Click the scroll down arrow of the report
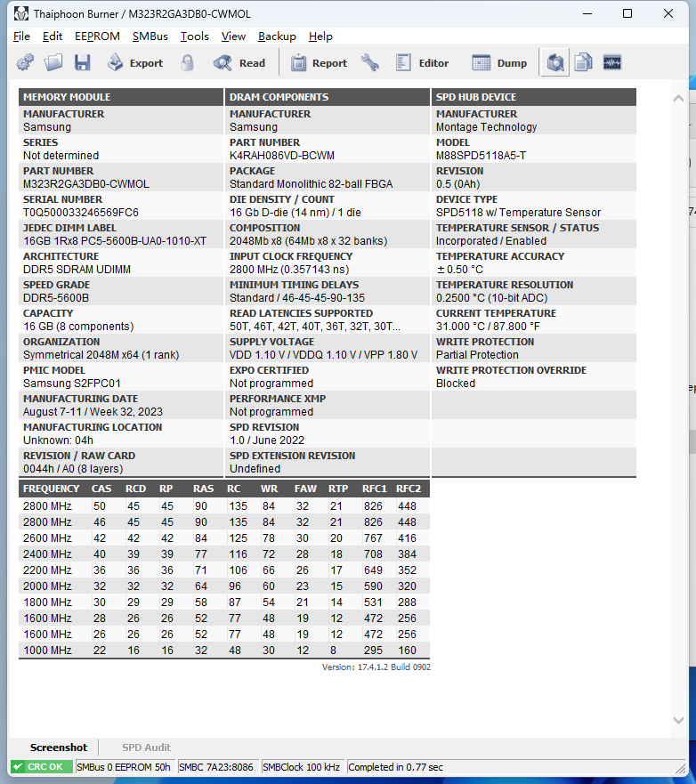Image resolution: width=696 pixels, height=784 pixels. [x=678, y=720]
